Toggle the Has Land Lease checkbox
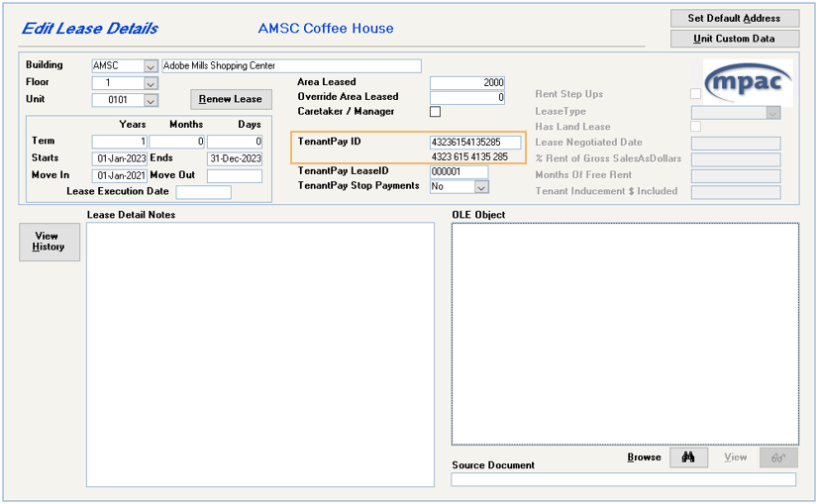The width and height of the screenshot is (819, 504). click(695, 127)
